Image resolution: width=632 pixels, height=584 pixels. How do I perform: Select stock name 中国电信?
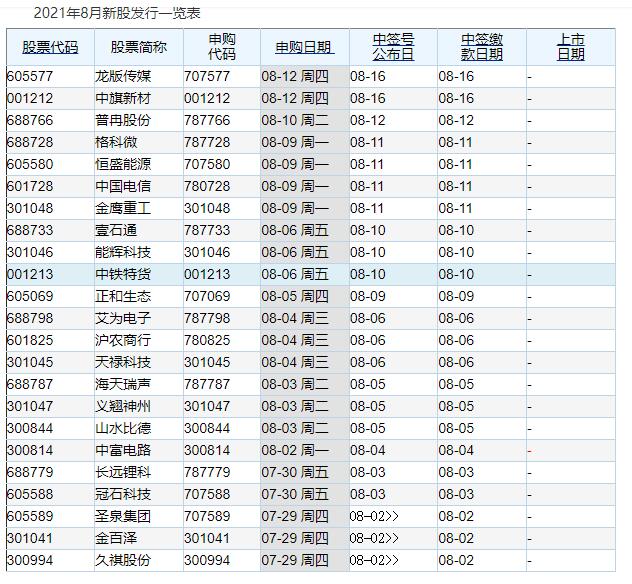point(123,186)
